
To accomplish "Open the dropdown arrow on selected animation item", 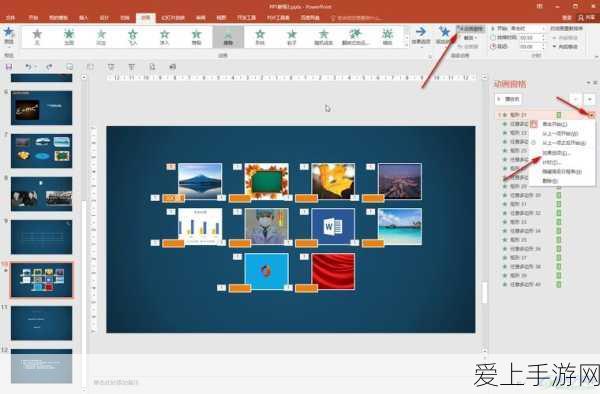I will (592, 115).
